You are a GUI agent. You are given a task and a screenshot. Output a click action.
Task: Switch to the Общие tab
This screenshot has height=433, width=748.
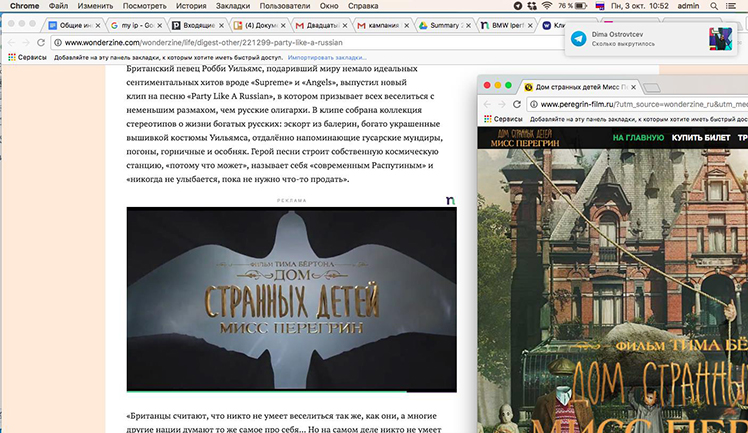74,25
